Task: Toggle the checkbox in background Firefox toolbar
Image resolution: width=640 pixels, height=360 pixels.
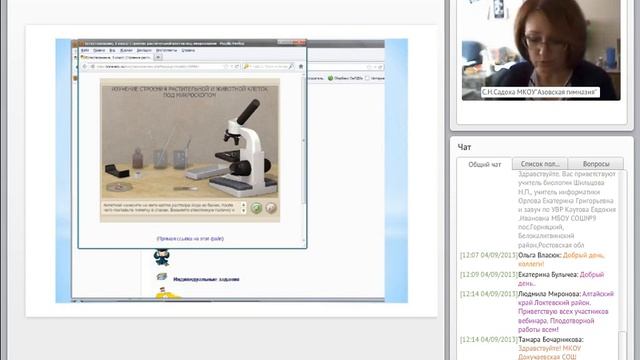Action: [x=367, y=78]
